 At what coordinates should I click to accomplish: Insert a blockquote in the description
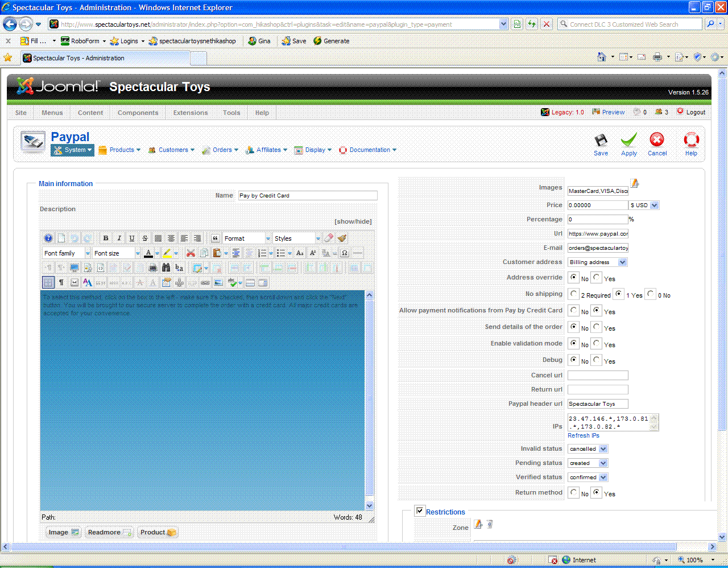216,238
